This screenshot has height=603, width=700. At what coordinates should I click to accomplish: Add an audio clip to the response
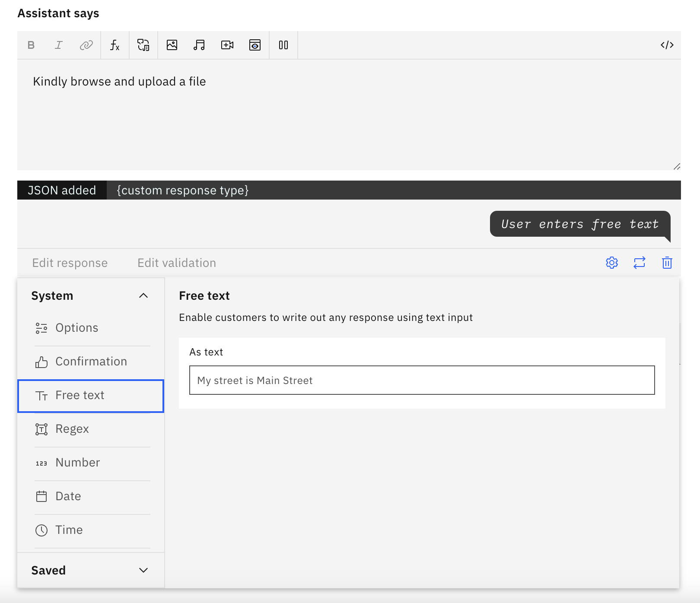coord(199,44)
